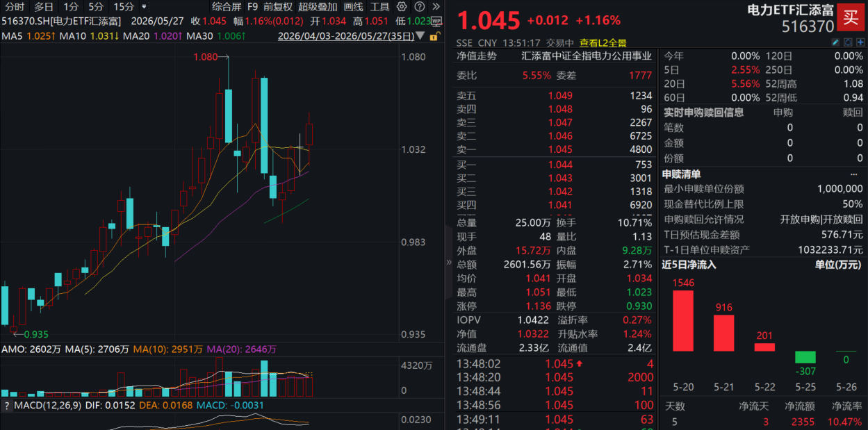Select the 1分 period tab
This screenshot has height=430, width=868.
(x=71, y=6)
